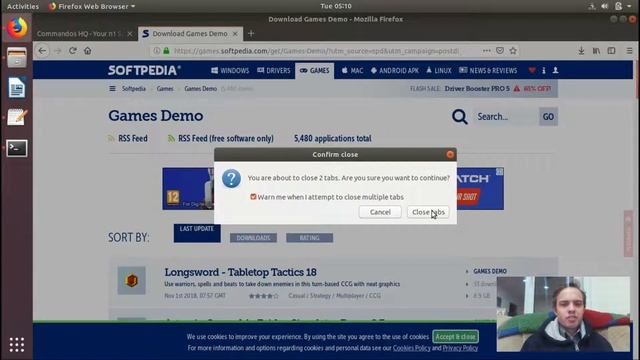Click the Longsword game thumbnail icon
The image size is (640, 360).
(131, 280)
